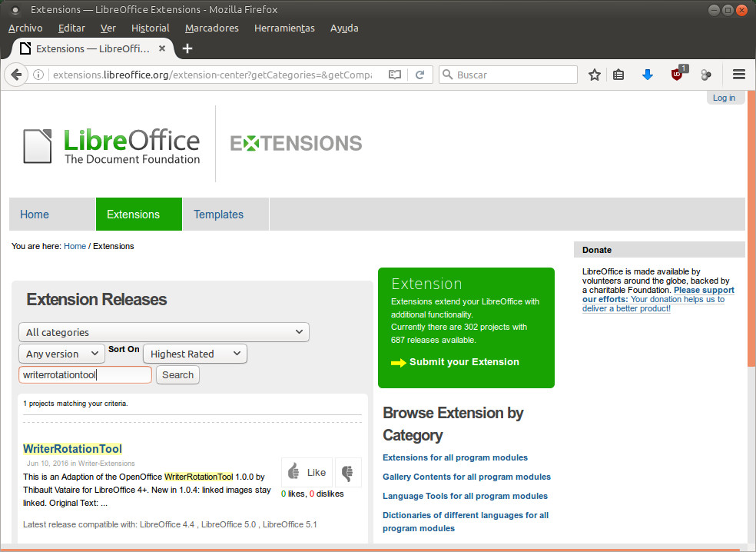Open the Ver menu
This screenshot has height=552, width=756.
pos(108,28)
